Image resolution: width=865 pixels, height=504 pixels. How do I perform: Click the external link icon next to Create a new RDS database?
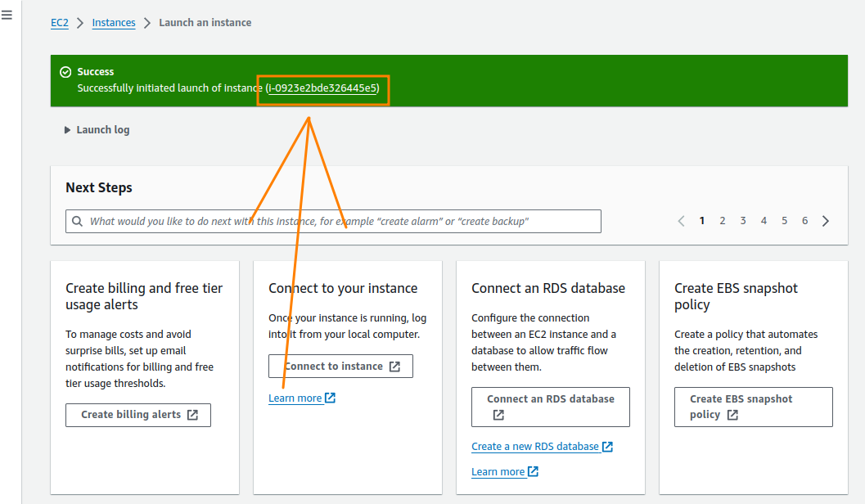[609, 446]
